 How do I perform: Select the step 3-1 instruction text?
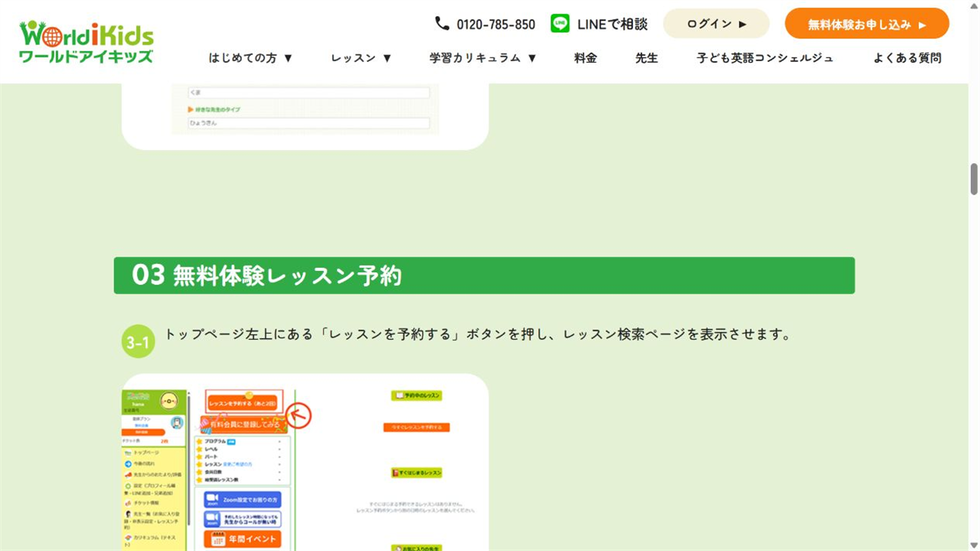[x=478, y=334]
